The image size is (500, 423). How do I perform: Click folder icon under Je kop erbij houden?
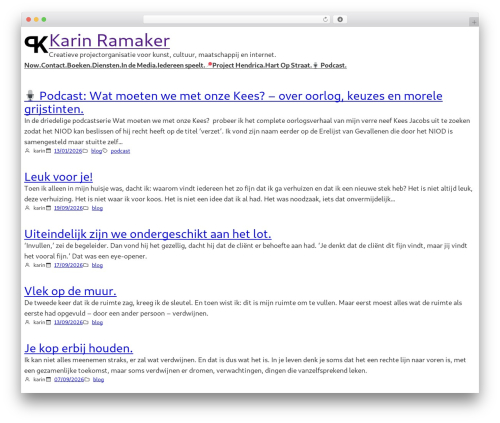87,379
